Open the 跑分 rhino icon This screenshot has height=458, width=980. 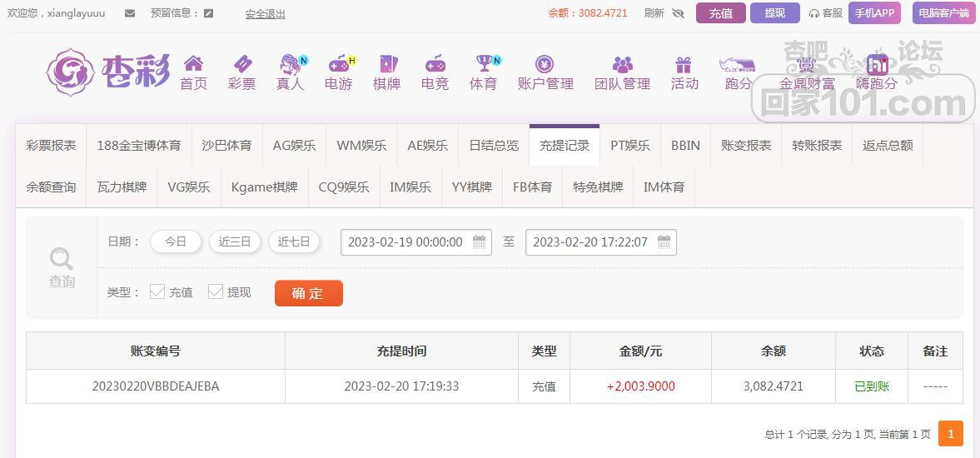point(738,64)
